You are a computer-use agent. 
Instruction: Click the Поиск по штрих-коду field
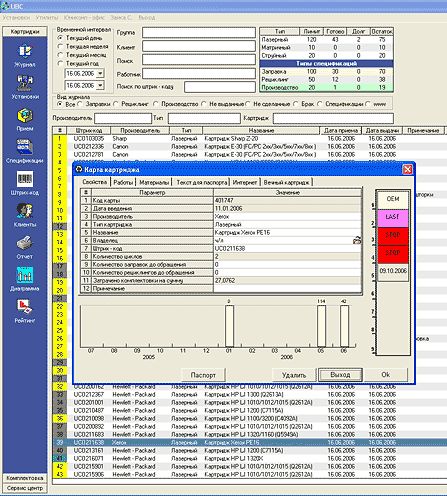click(220, 87)
